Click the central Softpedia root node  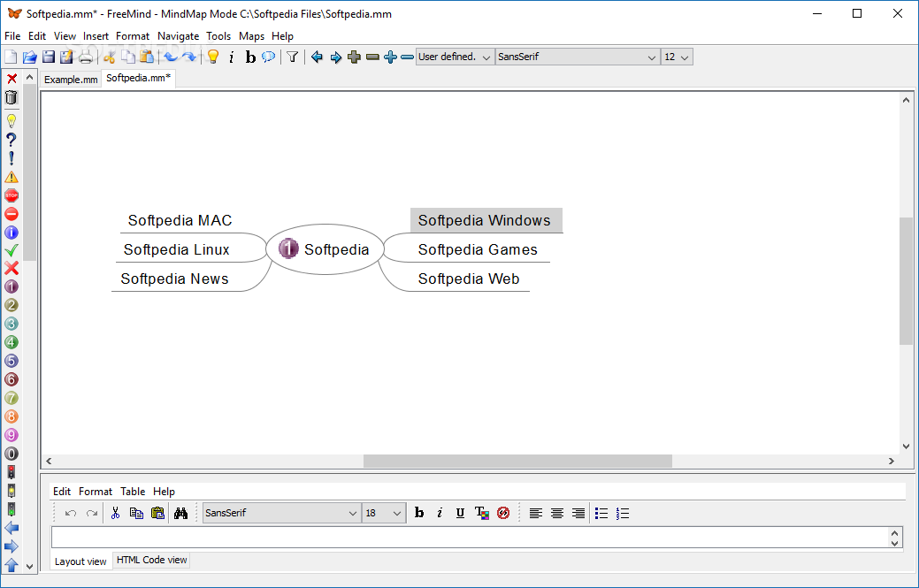click(325, 248)
